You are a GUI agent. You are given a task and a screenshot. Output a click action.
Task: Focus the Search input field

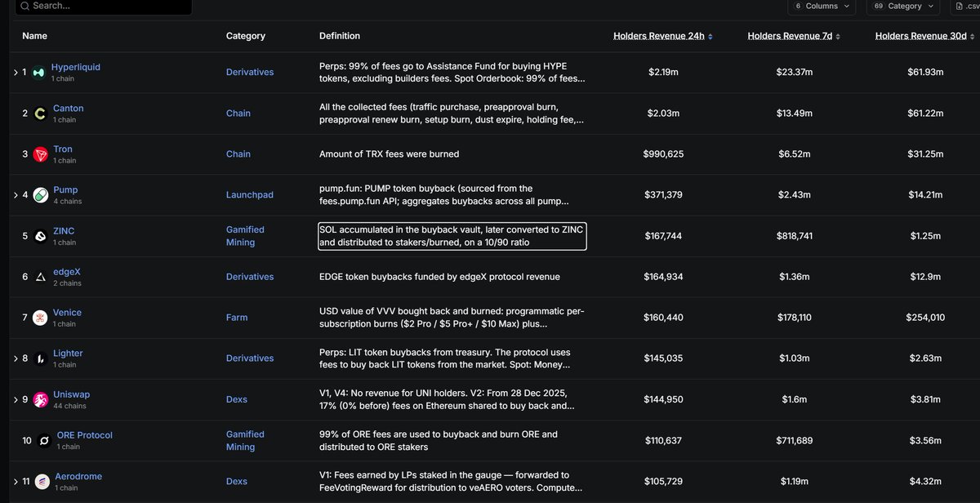coord(102,6)
